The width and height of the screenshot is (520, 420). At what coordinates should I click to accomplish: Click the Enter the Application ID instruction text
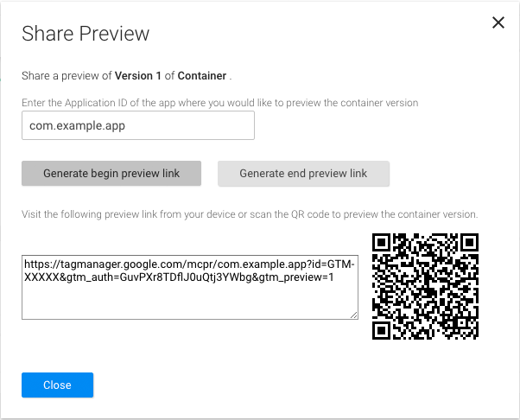click(220, 103)
